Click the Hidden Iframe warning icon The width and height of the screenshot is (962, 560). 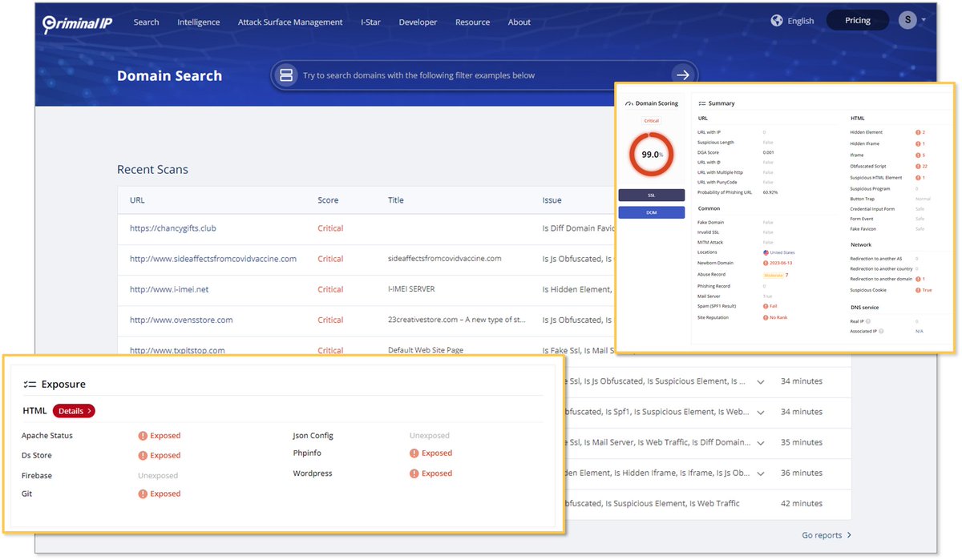pyautogui.click(x=918, y=143)
